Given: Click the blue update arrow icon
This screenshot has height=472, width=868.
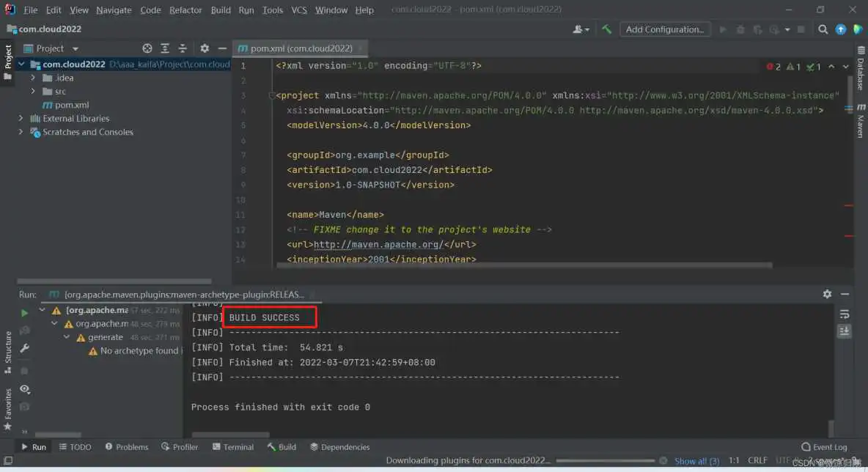Looking at the screenshot, I should [x=841, y=29].
